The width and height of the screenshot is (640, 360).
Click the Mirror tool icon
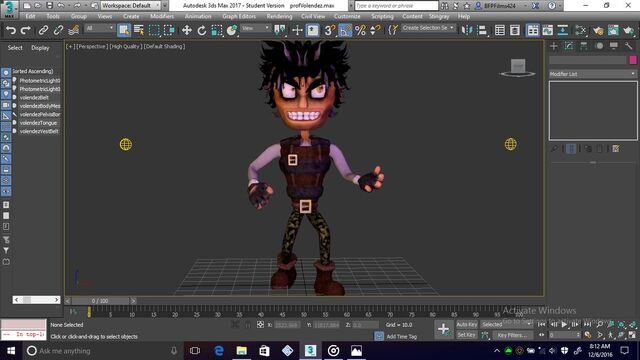467,30
